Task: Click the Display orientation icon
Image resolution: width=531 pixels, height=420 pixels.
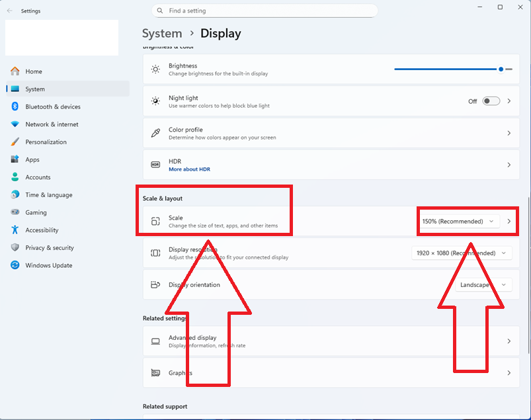Action: coord(155,284)
